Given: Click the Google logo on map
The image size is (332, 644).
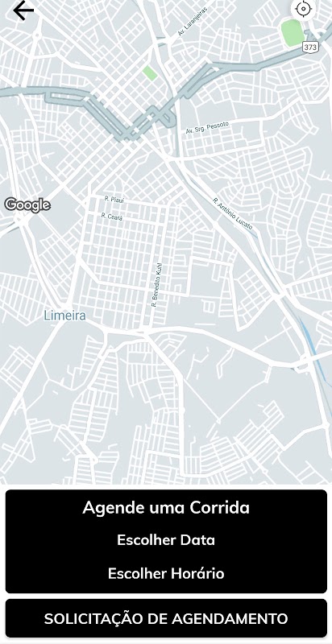Looking at the screenshot, I should 27,204.
